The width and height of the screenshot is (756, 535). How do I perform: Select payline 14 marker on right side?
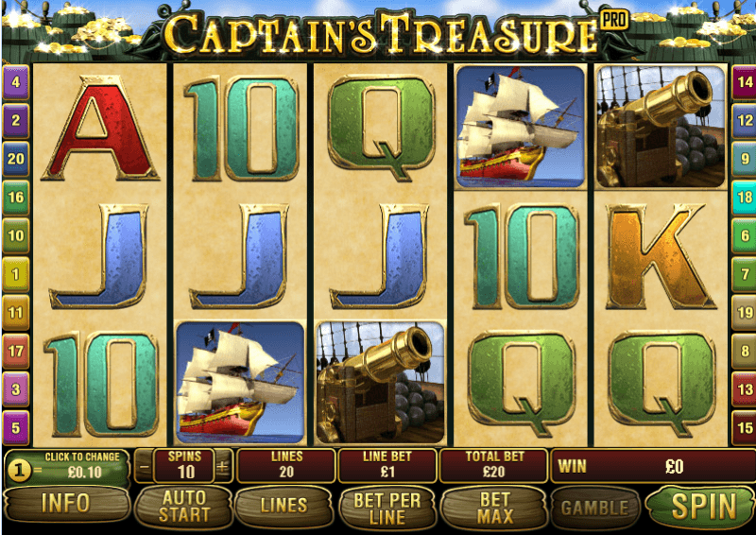pyautogui.click(x=744, y=82)
